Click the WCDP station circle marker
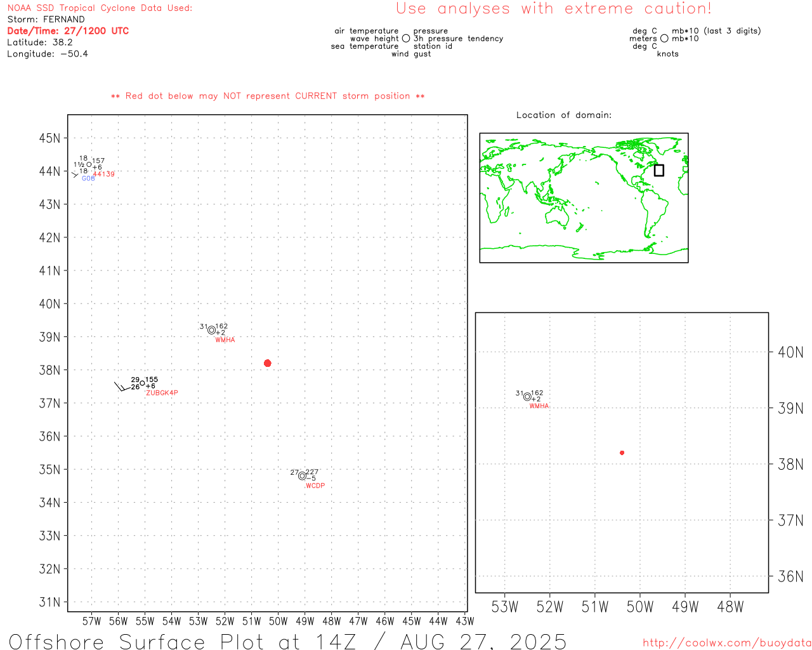This screenshot has width=812, height=650. [x=302, y=476]
